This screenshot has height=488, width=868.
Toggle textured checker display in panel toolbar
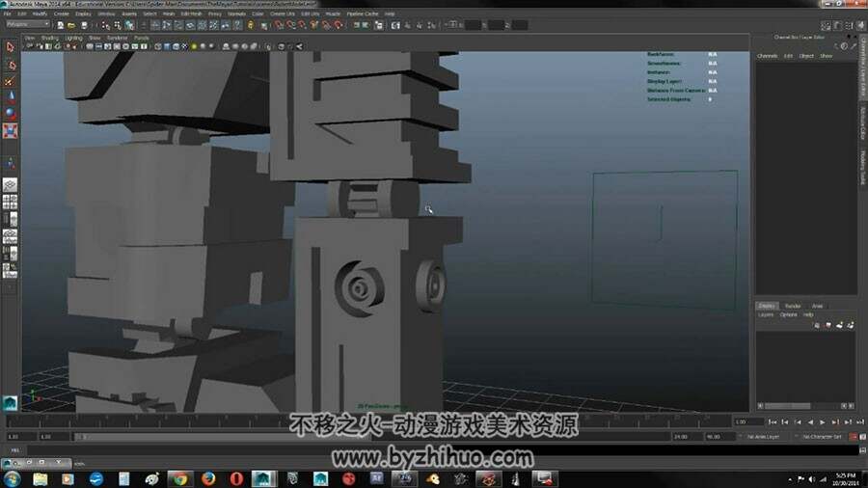coord(185,47)
